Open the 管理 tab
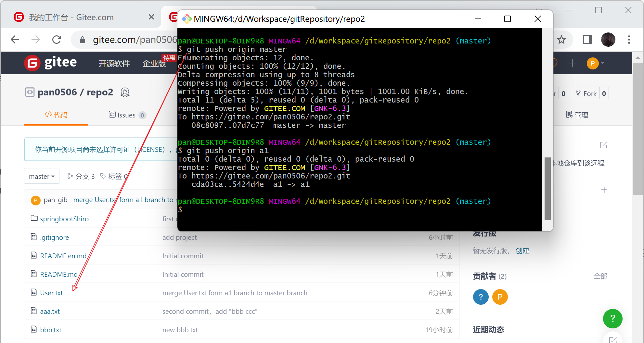 577,115
